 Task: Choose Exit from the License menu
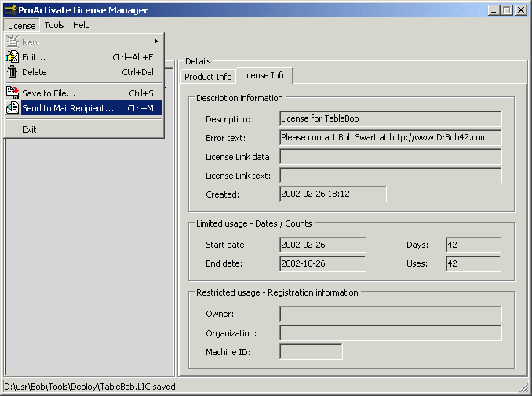tap(84, 129)
